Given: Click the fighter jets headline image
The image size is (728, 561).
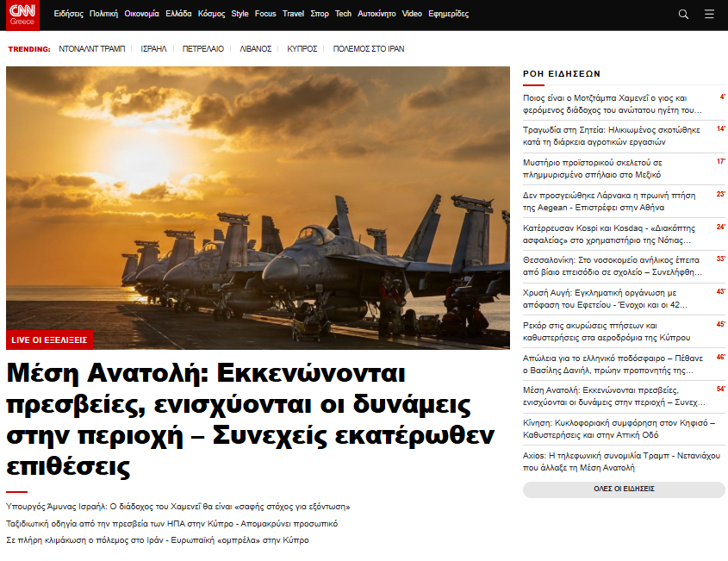Looking at the screenshot, I should (258, 198).
